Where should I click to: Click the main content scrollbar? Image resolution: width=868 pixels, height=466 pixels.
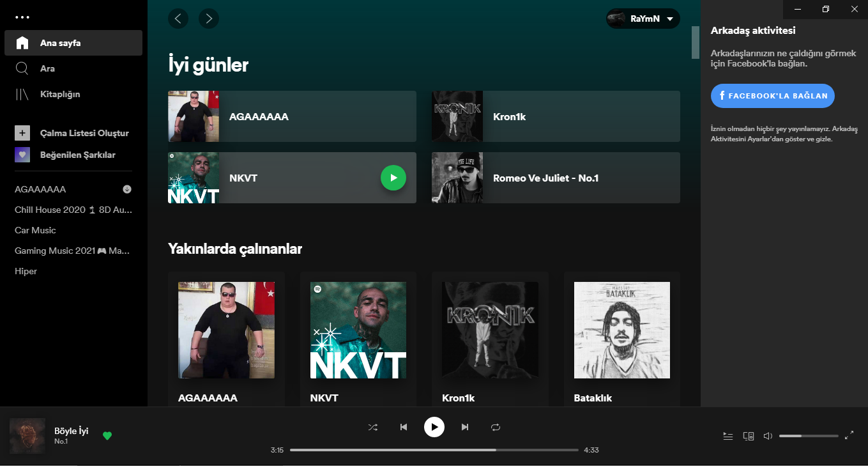pyautogui.click(x=696, y=43)
